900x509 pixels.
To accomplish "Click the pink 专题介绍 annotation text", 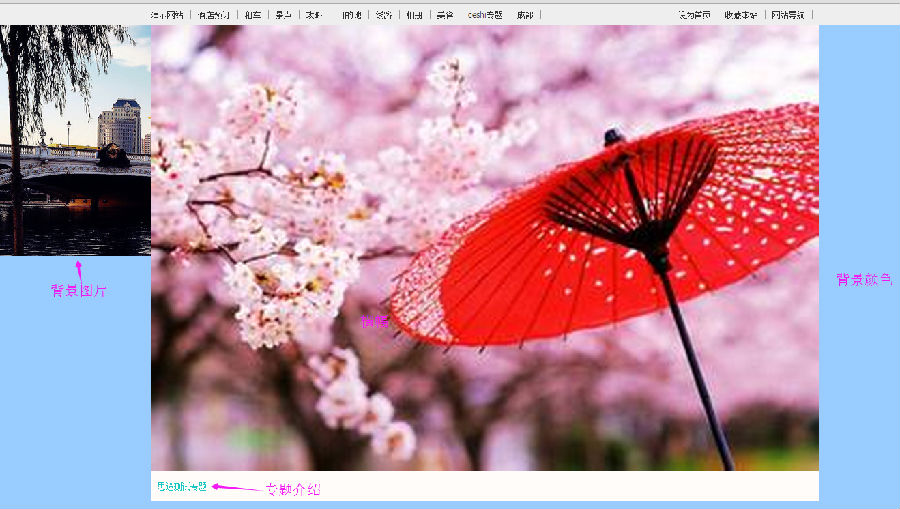I will [x=292, y=489].
